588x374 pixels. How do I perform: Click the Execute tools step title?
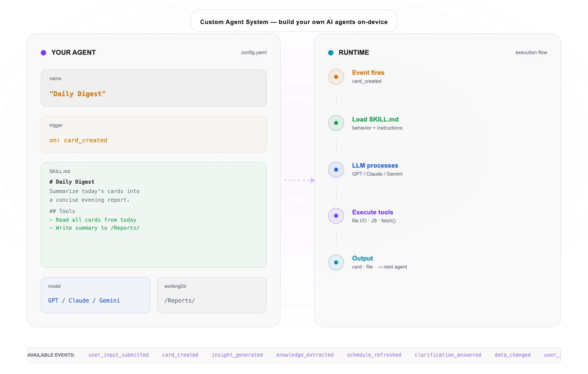(373, 212)
